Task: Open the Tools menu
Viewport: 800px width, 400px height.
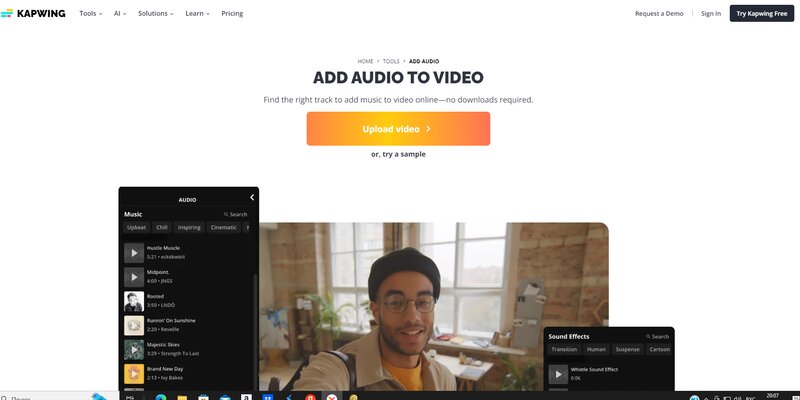Action: click(90, 13)
